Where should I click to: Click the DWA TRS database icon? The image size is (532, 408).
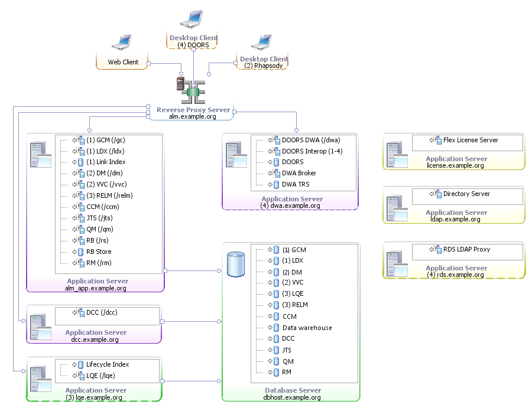point(277,184)
